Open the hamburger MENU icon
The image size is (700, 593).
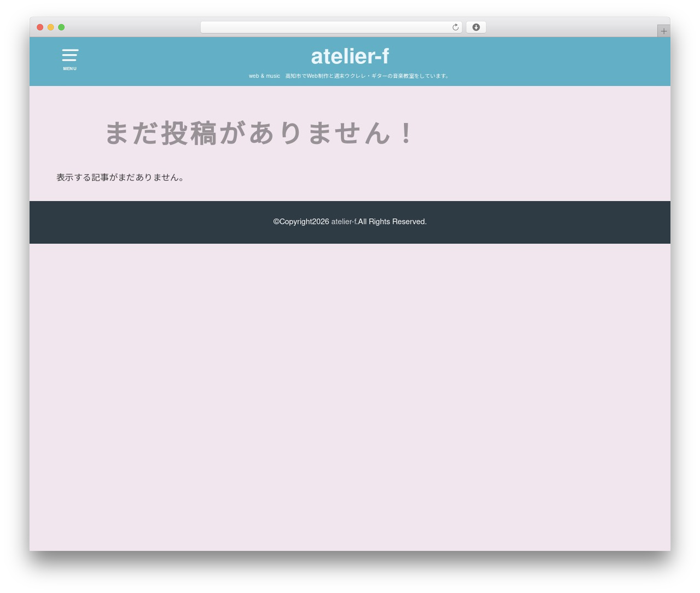[70, 59]
